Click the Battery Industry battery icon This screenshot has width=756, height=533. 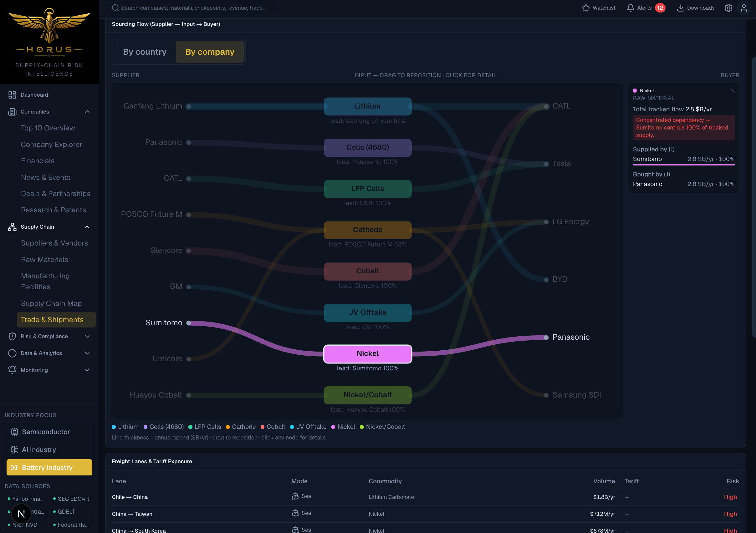(x=14, y=468)
